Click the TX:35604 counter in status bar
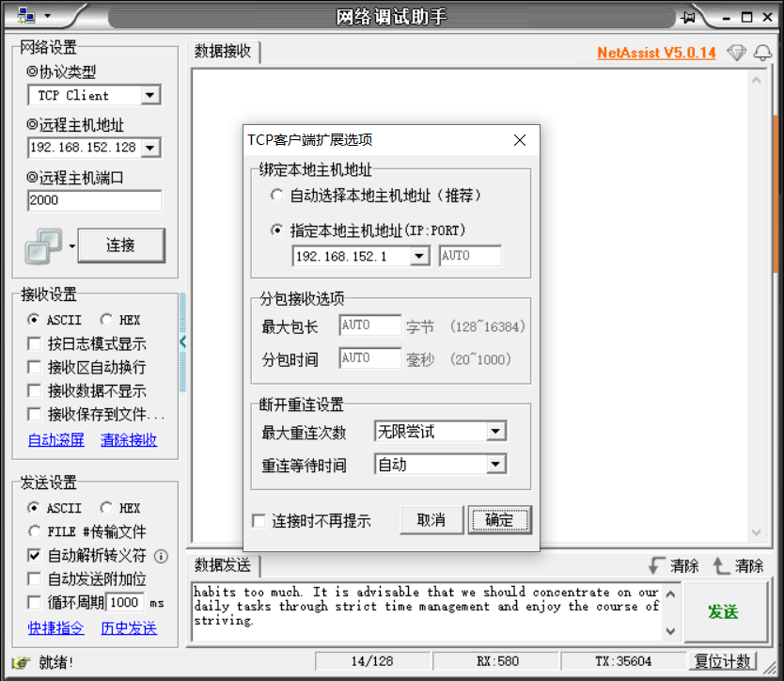 point(623,661)
